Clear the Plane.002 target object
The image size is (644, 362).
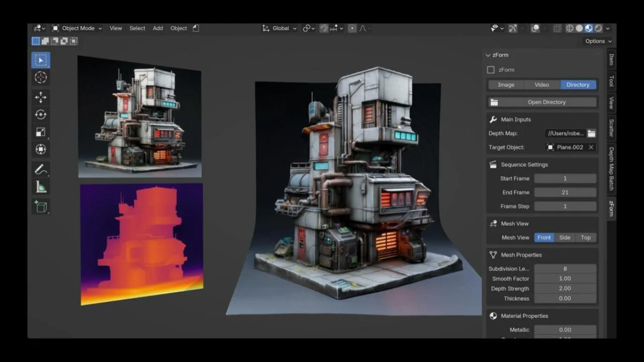coord(591,147)
